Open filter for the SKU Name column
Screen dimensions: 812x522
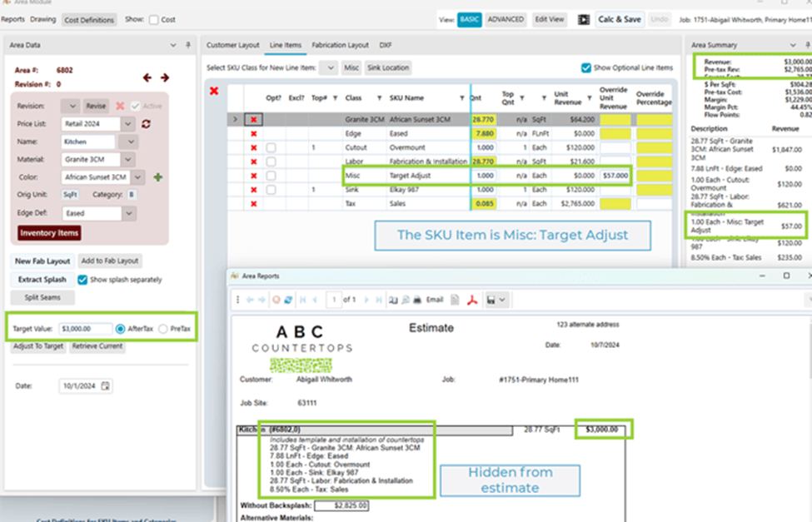(x=462, y=98)
